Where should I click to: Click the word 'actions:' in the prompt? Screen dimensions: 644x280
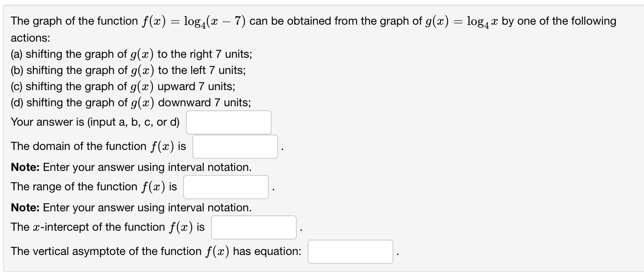coord(31,38)
